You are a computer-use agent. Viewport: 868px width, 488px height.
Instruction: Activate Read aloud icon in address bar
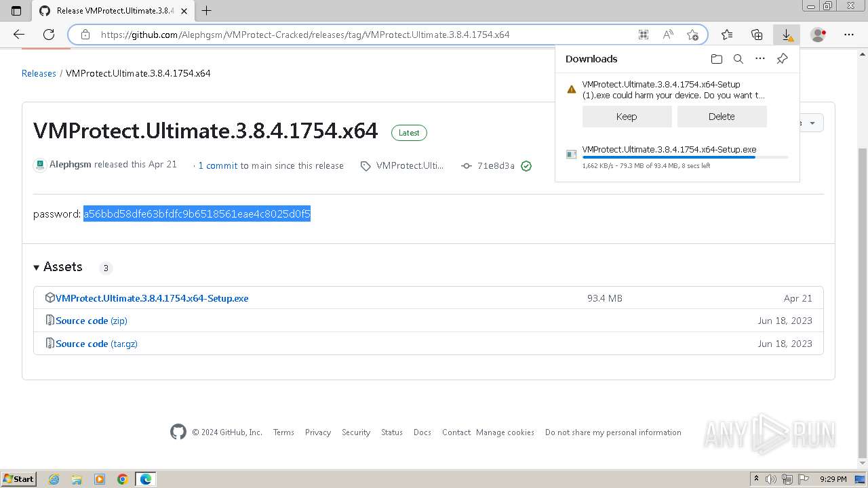click(x=668, y=35)
